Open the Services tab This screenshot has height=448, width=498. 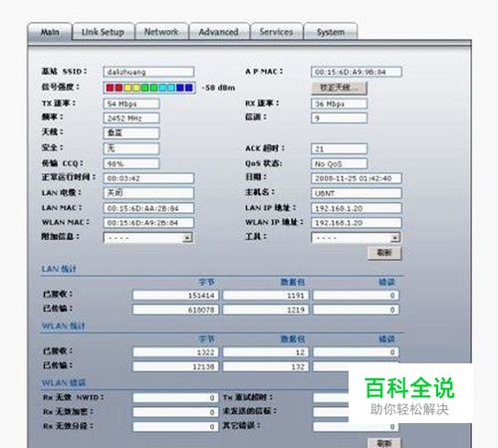coord(276,32)
